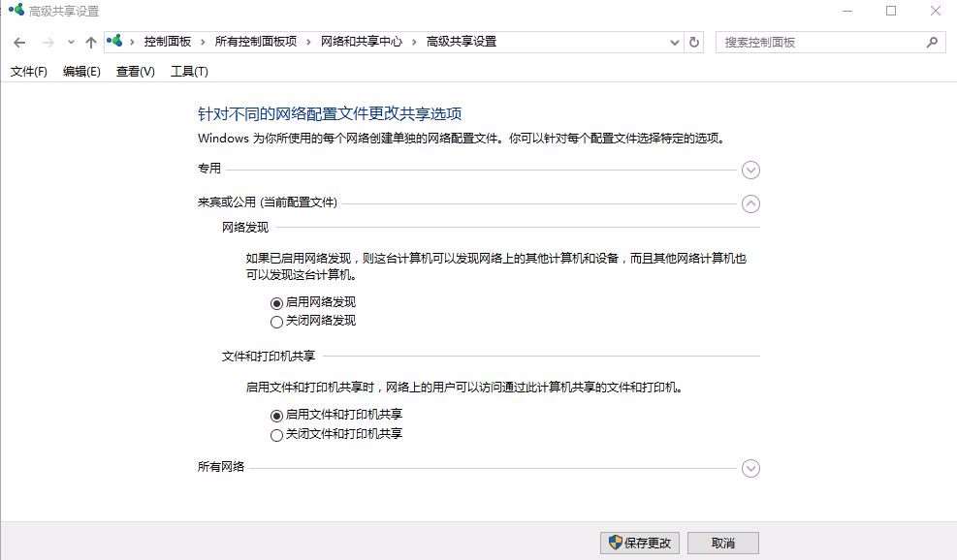Click the 专用 label text
957x560 pixels.
[x=209, y=169]
